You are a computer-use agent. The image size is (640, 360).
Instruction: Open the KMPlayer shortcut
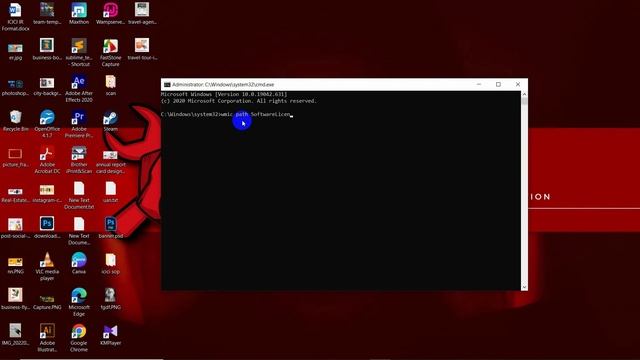click(111, 331)
